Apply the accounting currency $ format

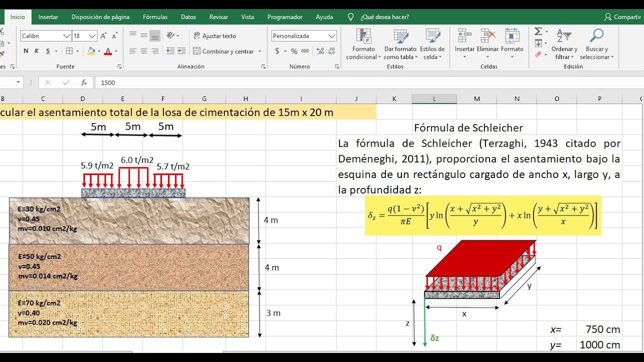(277, 51)
